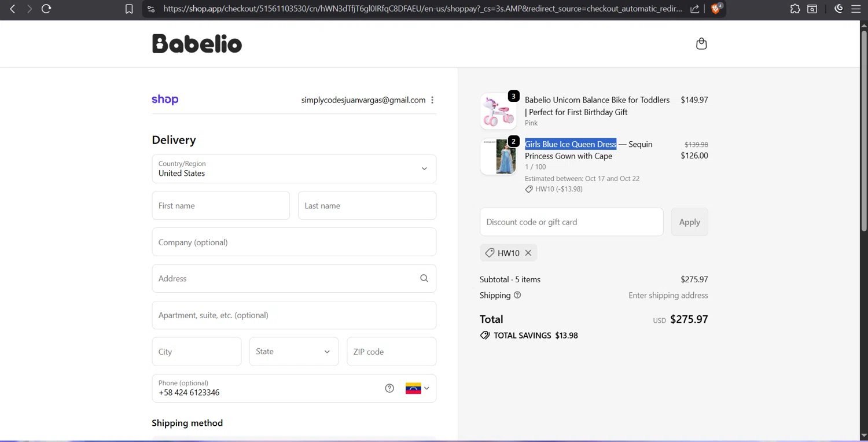Click the Discount code or gift card field
The image size is (868, 442).
click(572, 222)
